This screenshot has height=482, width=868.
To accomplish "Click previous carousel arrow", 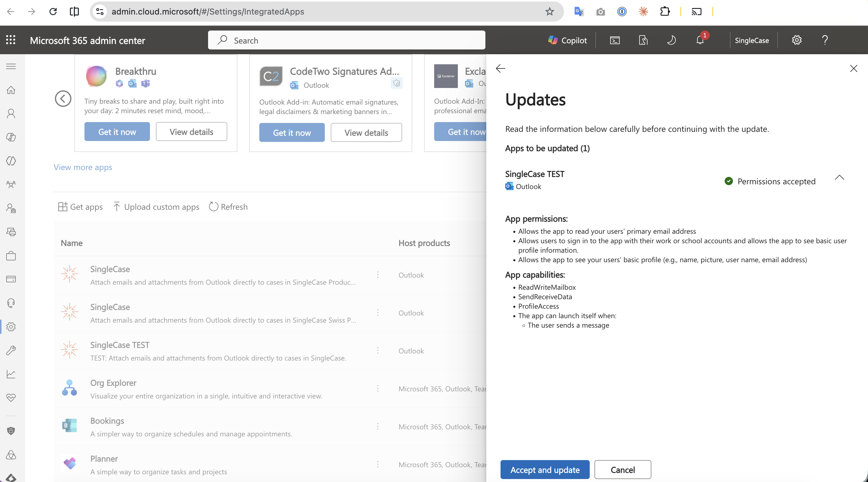I will tap(63, 98).
